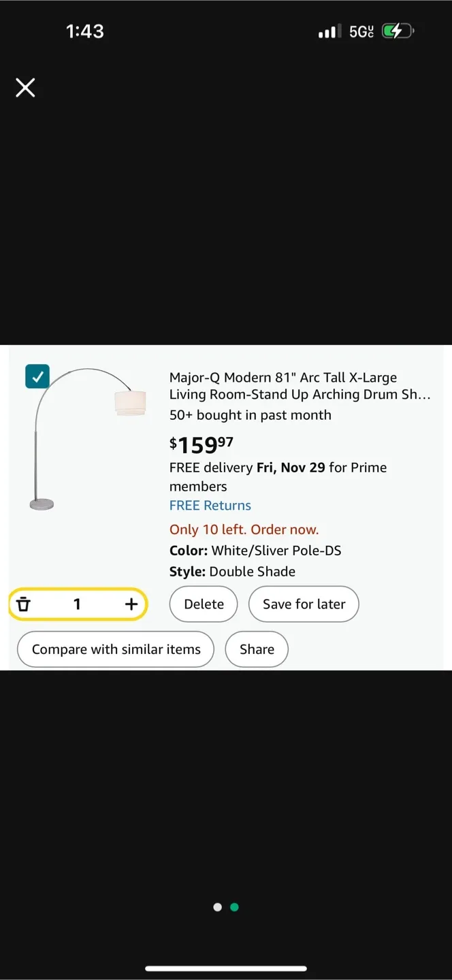This screenshot has height=980, width=452.
Task: Select the green page indicator dot
Action: (234, 906)
